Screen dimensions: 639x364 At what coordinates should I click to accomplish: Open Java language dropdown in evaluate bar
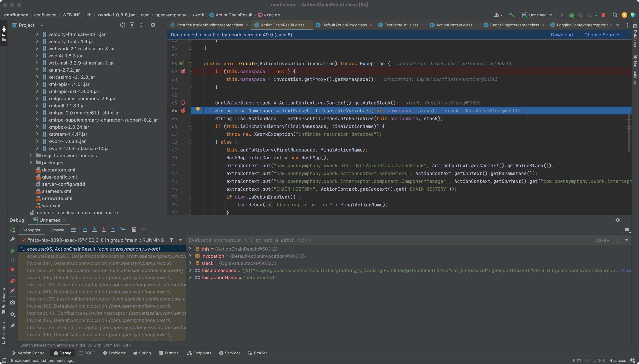click(x=602, y=240)
